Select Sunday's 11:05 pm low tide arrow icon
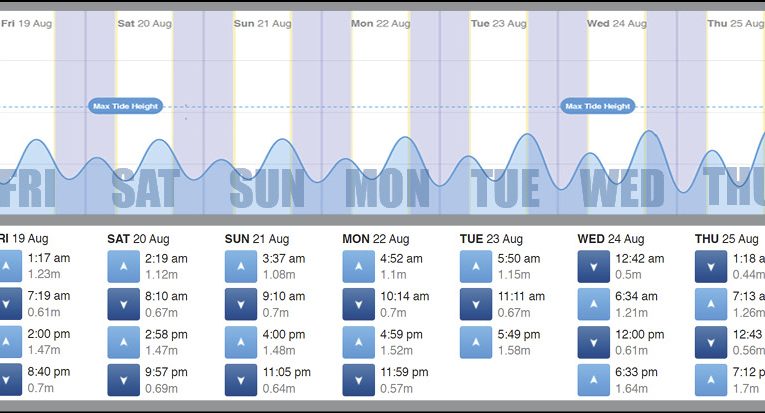765x413 pixels. click(x=241, y=380)
